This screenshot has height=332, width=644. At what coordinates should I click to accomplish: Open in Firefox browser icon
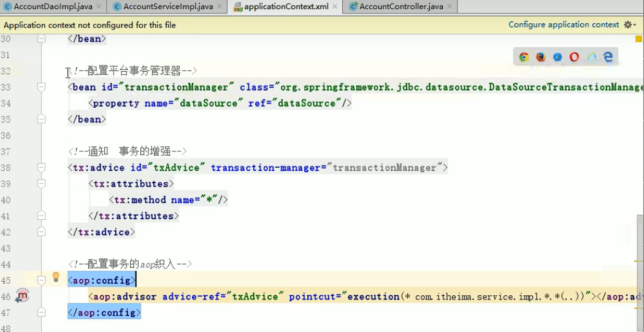click(540, 57)
